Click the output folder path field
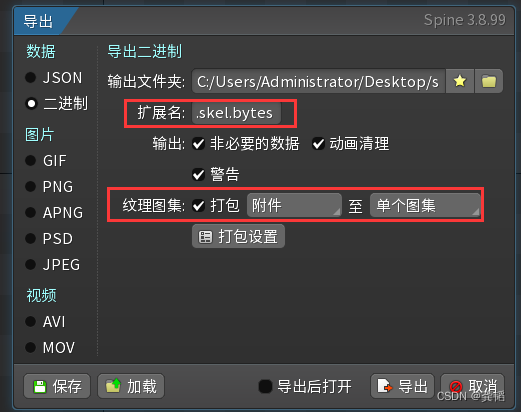This screenshot has height=412, width=521. 318,81
